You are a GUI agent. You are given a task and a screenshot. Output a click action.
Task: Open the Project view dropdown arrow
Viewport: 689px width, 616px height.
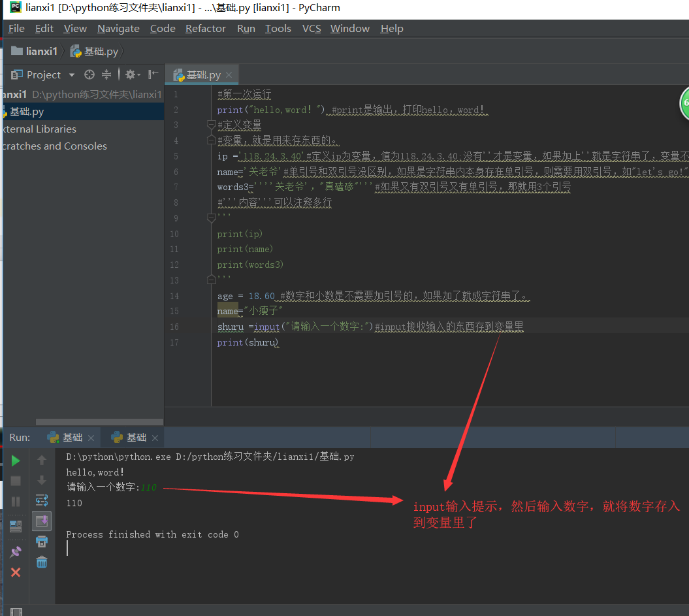point(72,75)
